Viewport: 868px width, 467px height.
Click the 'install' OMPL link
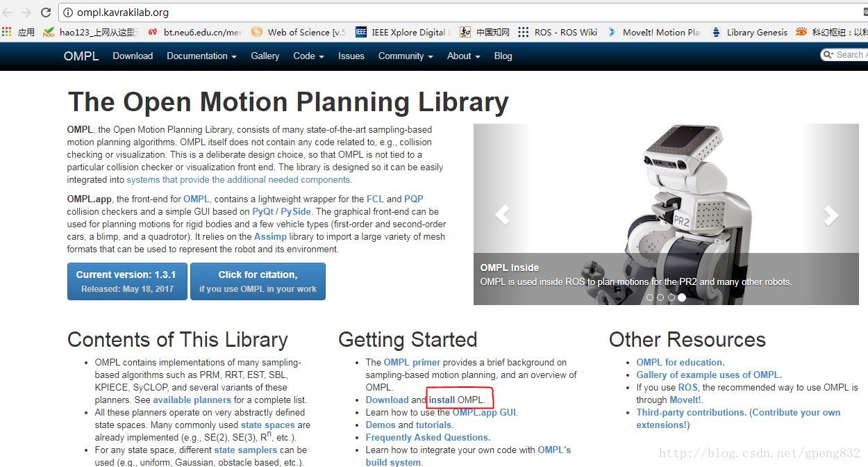point(442,400)
